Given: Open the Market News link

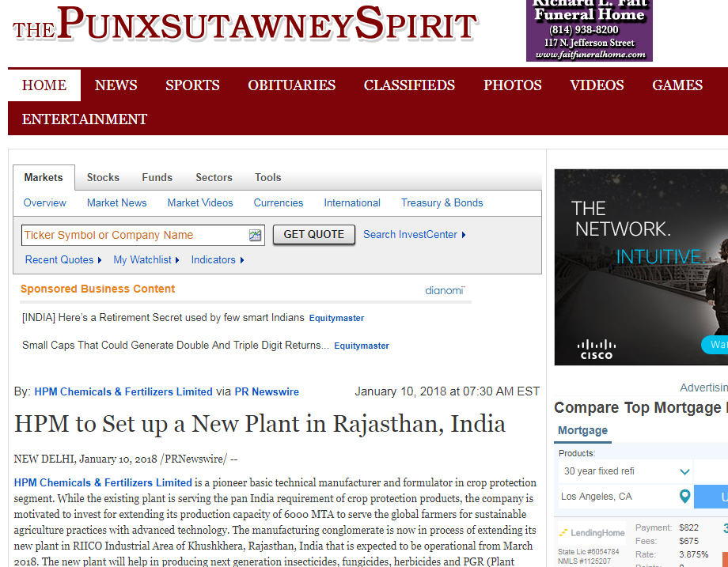Looking at the screenshot, I should 116,203.
